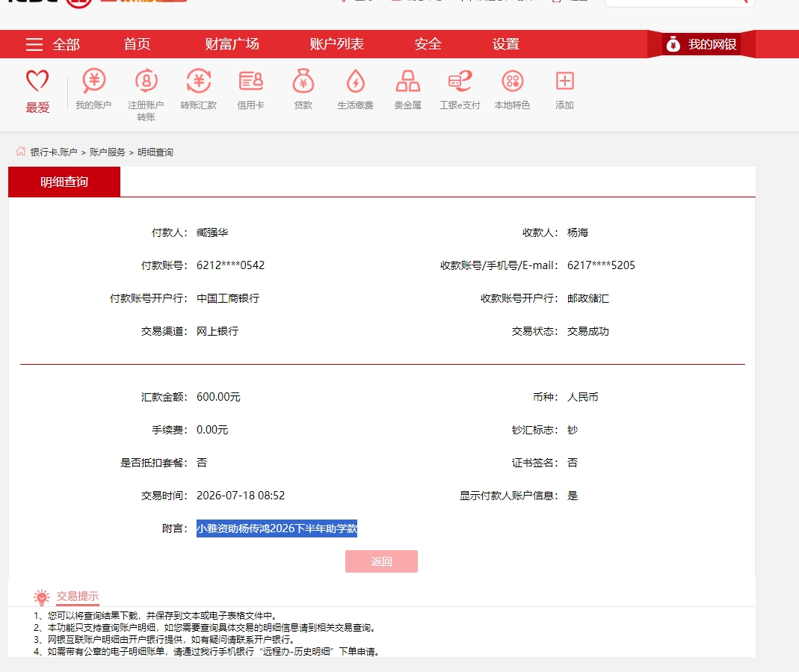Open 财富广场 menu item
Viewport: 799px width, 672px height.
click(232, 44)
